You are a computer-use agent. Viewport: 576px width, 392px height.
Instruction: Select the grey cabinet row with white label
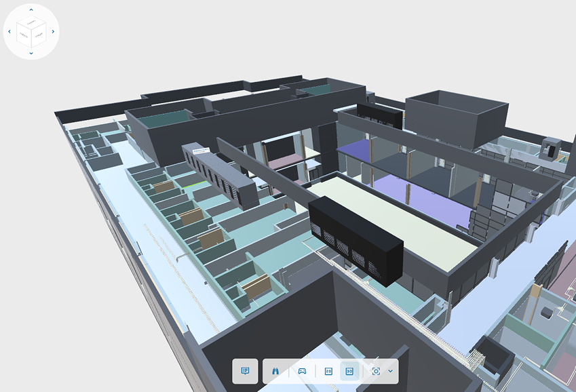tap(221, 175)
